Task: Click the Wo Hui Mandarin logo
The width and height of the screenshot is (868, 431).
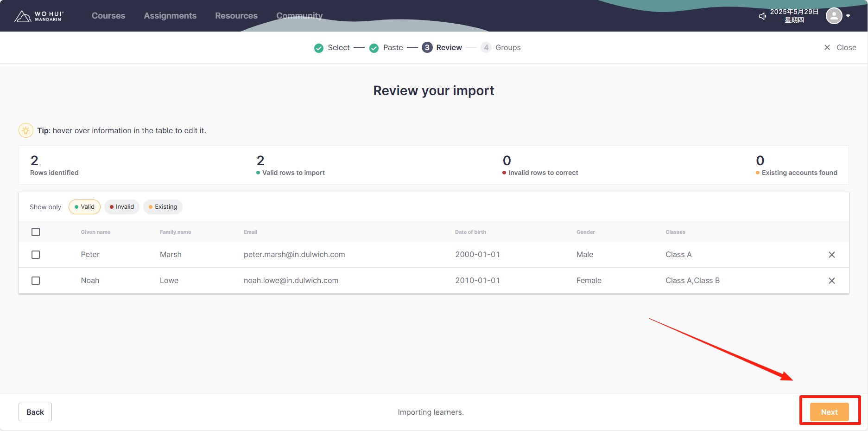Action: (39, 16)
